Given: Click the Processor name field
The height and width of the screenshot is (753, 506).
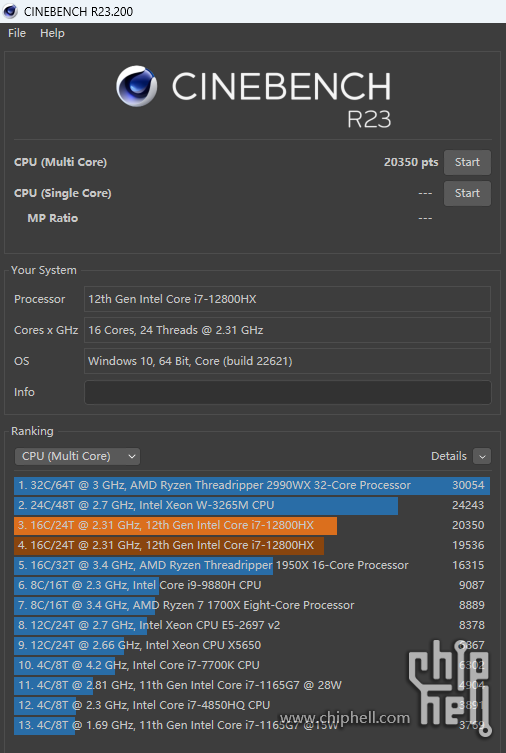Looking at the screenshot, I should pos(287,299).
